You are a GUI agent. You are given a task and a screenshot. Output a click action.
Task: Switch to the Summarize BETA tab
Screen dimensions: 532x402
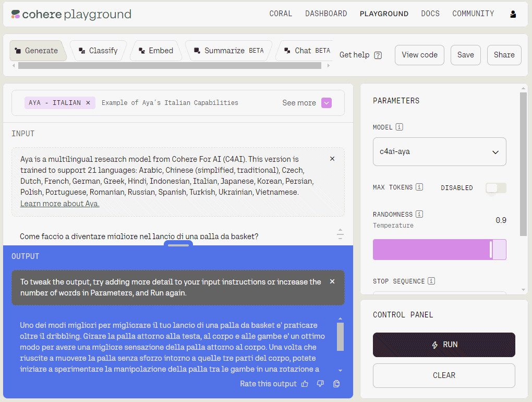(x=229, y=51)
